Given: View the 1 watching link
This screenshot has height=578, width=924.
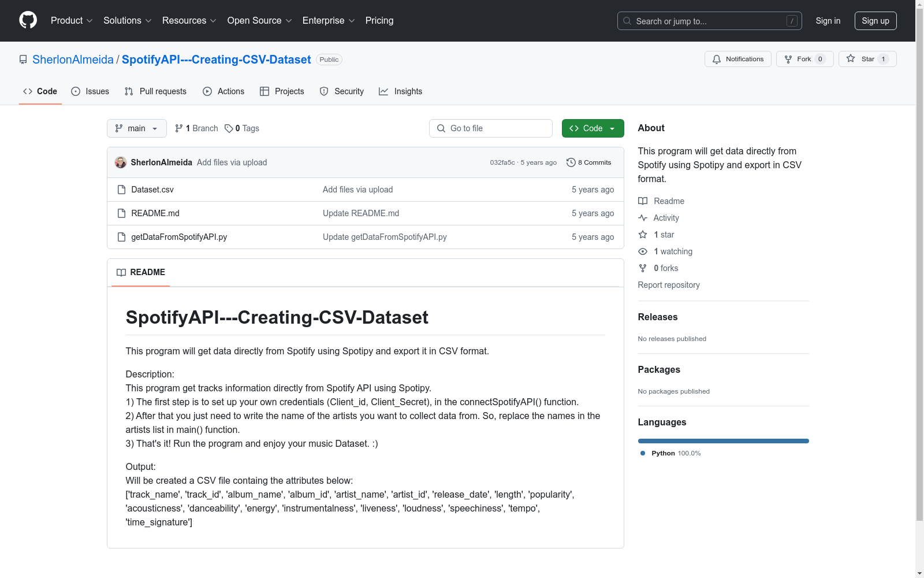Looking at the screenshot, I should pos(665,251).
